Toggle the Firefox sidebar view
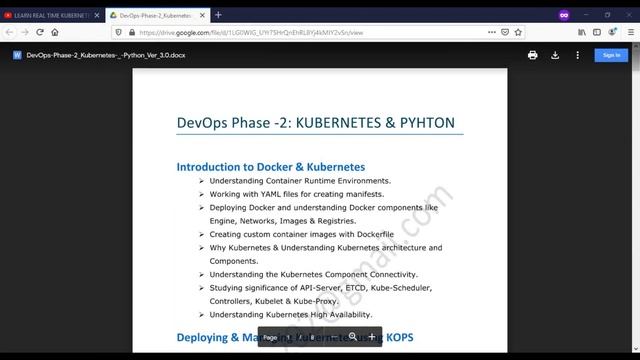Image resolution: width=640 pixels, height=360 pixels. [597, 32]
